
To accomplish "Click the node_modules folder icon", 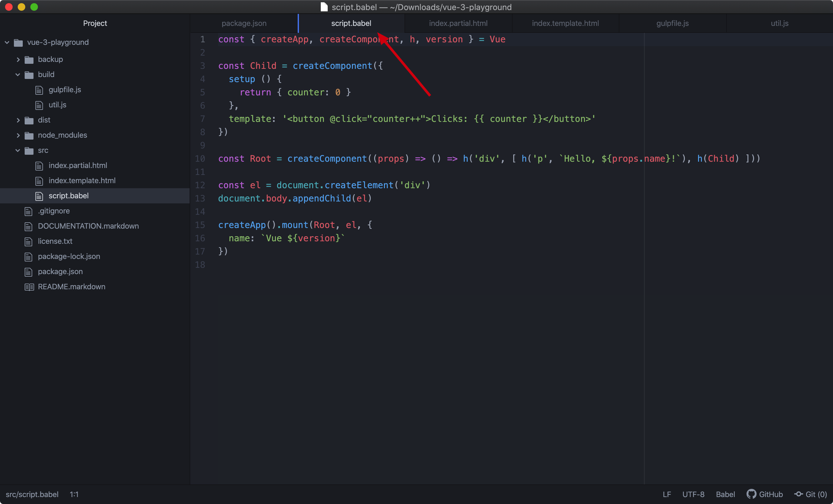I will click(x=29, y=135).
